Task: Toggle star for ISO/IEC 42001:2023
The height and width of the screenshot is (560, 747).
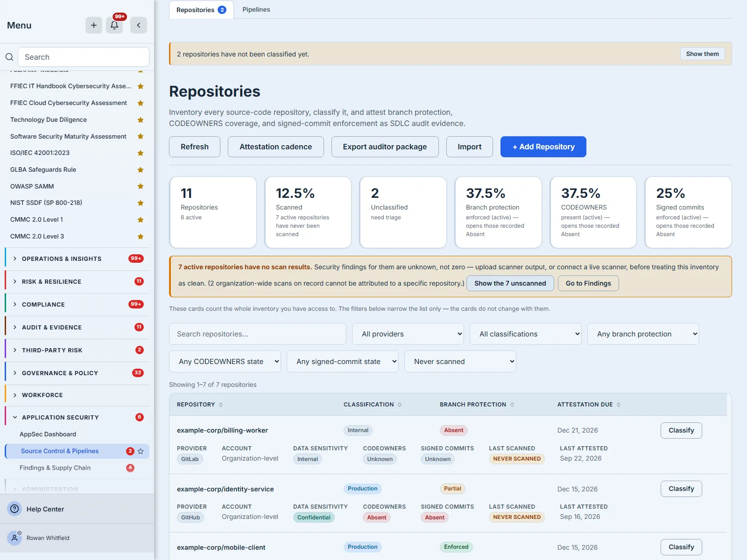Action: click(x=141, y=153)
